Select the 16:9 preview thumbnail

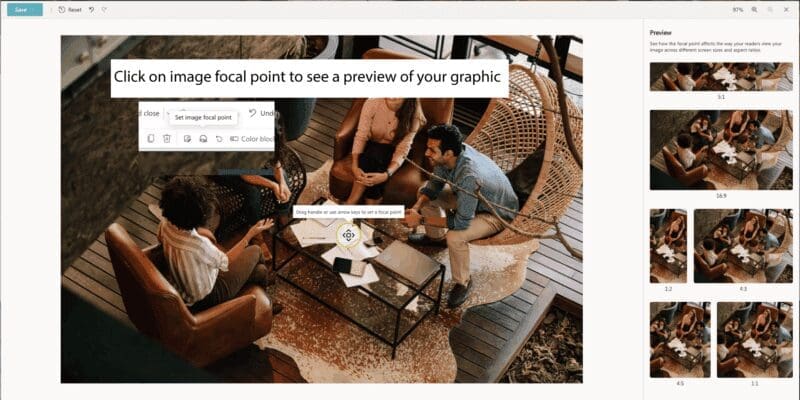click(721, 150)
